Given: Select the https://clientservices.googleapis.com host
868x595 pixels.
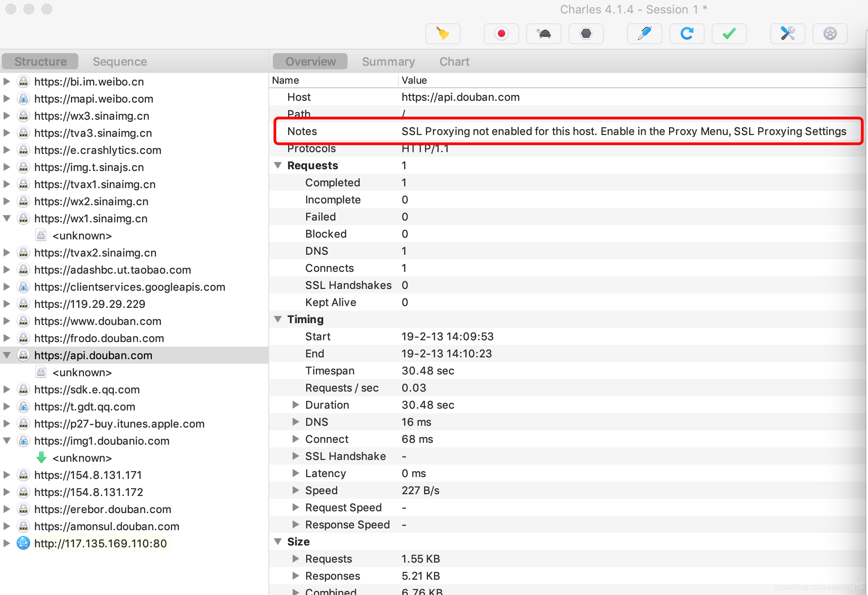Looking at the screenshot, I should point(130,287).
